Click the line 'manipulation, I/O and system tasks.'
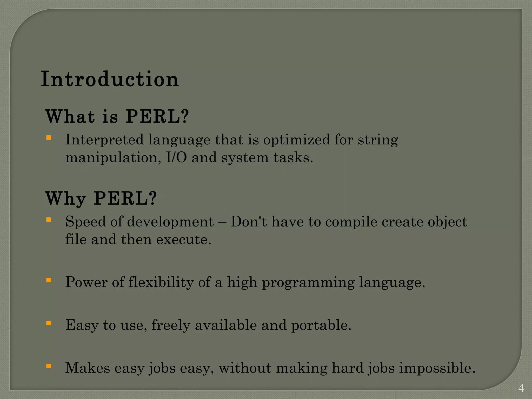 tap(189, 157)
